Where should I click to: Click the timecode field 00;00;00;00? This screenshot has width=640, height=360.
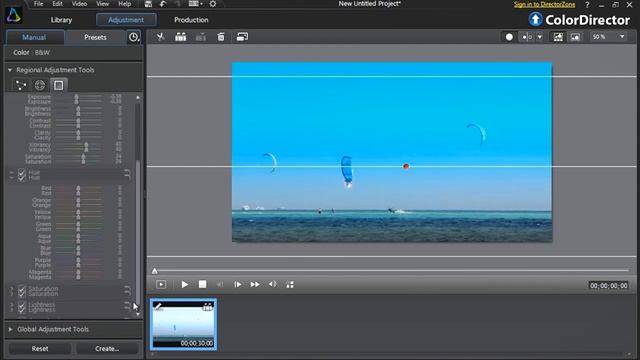(x=609, y=285)
